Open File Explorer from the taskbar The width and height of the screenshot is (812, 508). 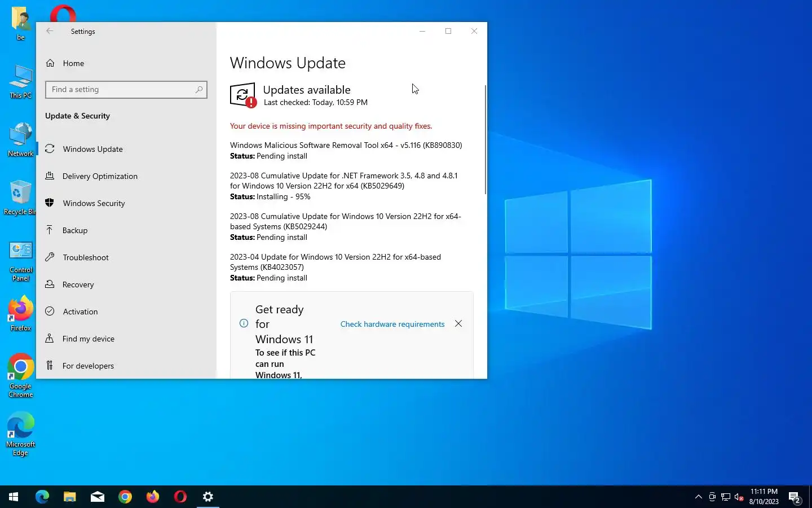(x=70, y=497)
